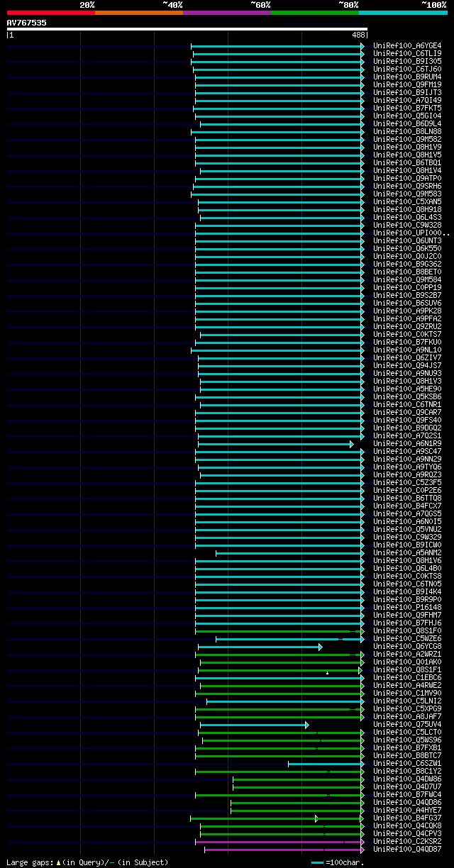Select label UniRef100_Q6YCG8

pyautogui.click(x=407, y=646)
